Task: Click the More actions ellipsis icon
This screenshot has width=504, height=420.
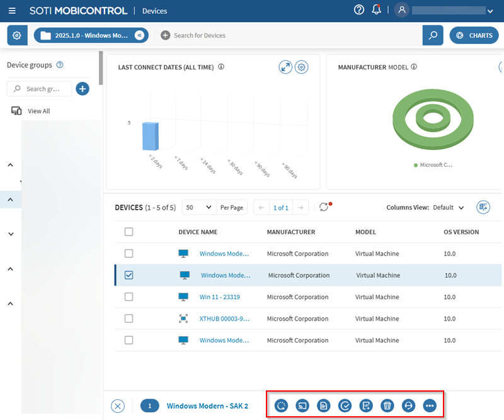Action: pyautogui.click(x=430, y=406)
